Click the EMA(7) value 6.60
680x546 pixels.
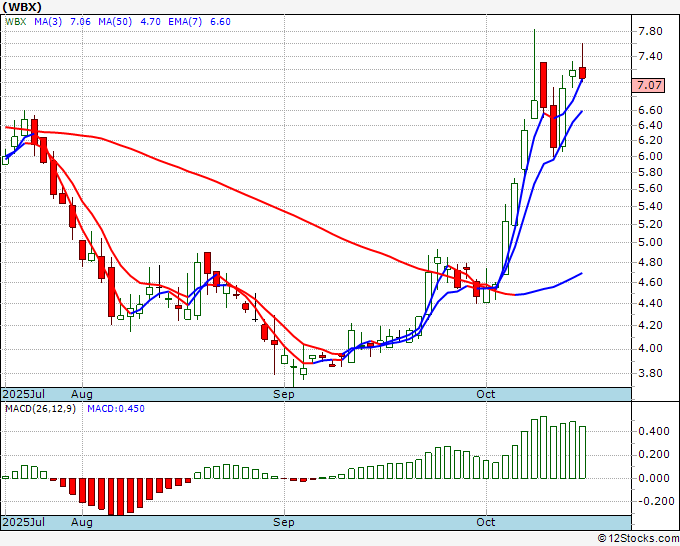(x=220, y=21)
